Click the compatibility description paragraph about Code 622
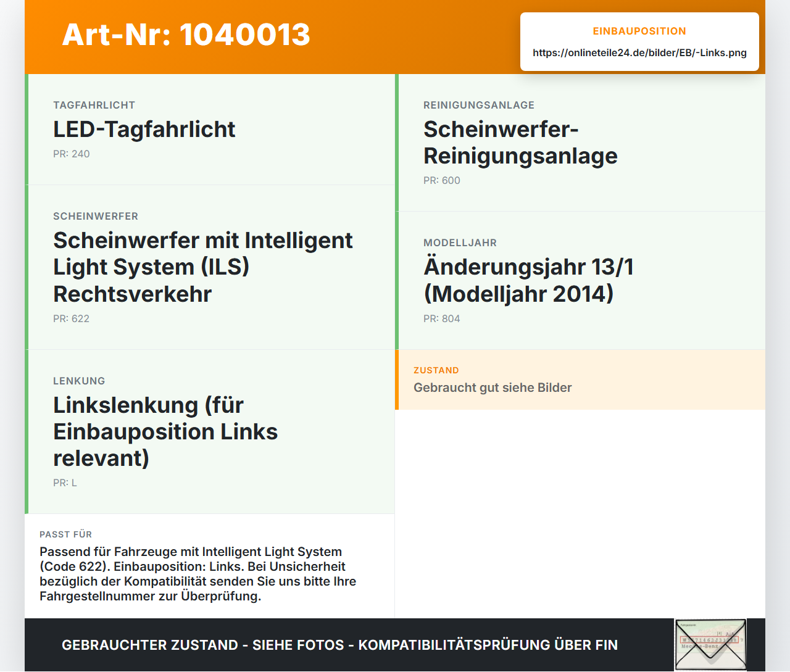Viewport: 790px width, 672px height. click(198, 574)
